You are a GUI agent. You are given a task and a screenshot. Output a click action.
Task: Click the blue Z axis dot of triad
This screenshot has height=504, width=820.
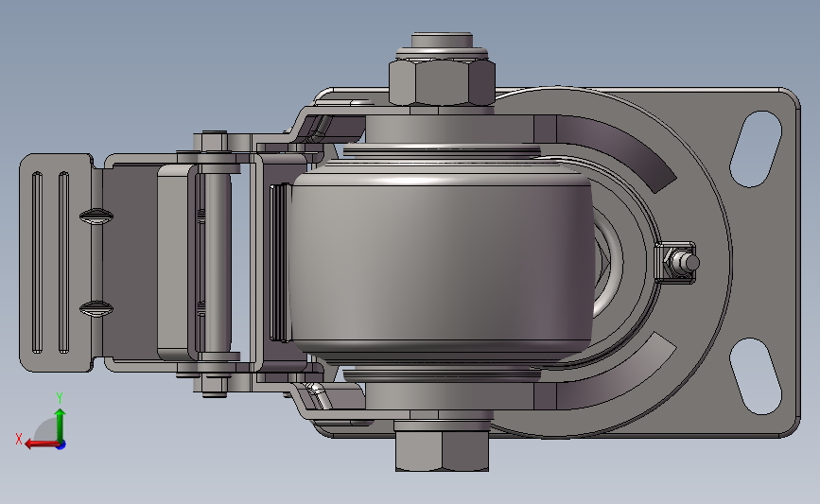(x=61, y=445)
